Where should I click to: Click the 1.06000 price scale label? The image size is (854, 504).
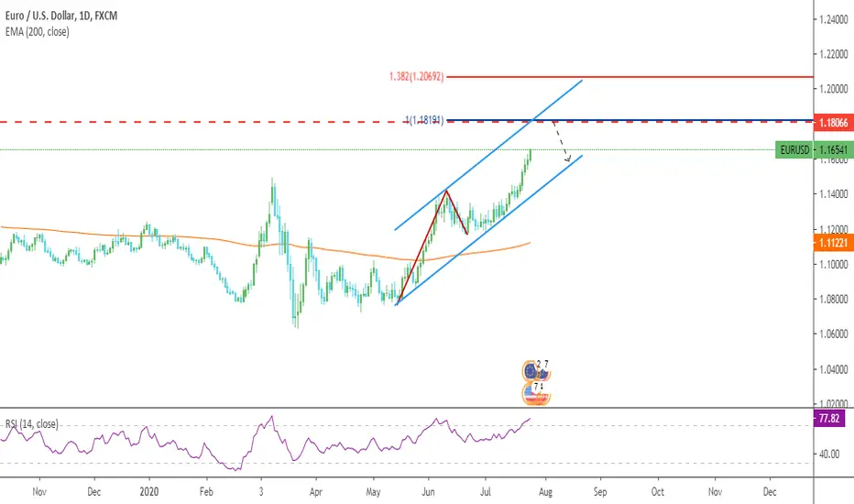click(834, 334)
